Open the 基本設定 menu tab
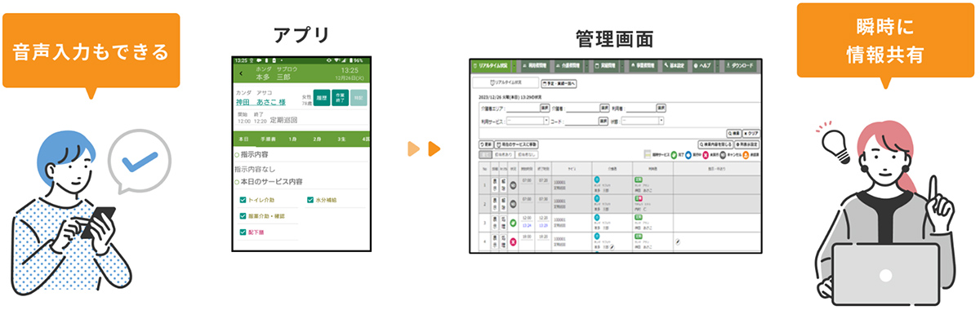Image resolution: width=980 pixels, height=310 pixels. coord(675,65)
